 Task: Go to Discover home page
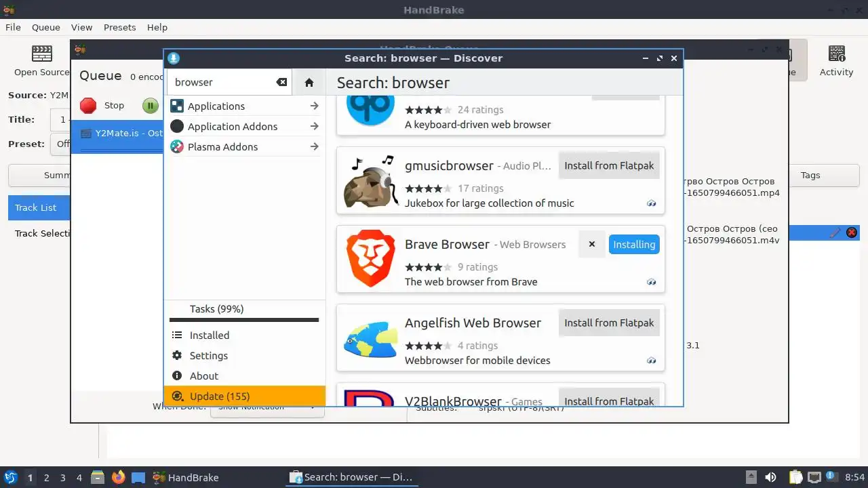309,82
